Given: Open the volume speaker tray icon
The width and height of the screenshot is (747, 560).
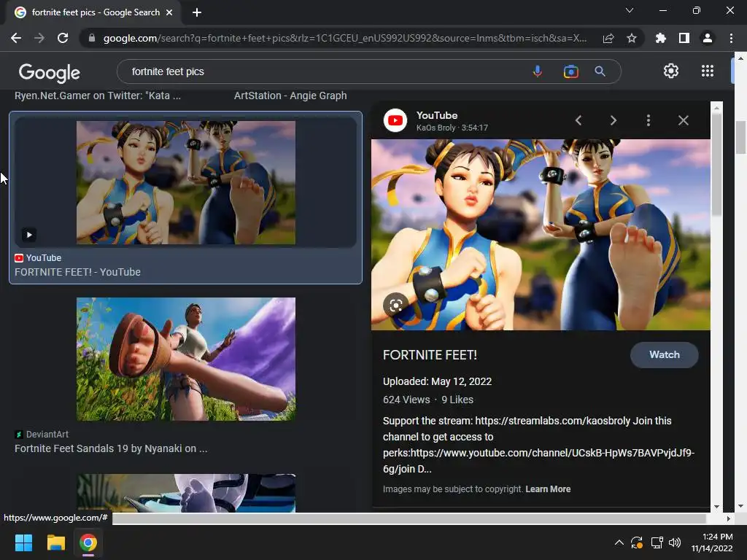Looking at the screenshot, I should 675,542.
